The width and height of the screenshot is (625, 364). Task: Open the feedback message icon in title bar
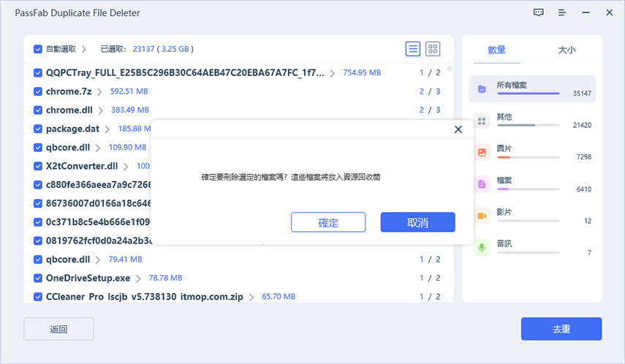(x=539, y=12)
